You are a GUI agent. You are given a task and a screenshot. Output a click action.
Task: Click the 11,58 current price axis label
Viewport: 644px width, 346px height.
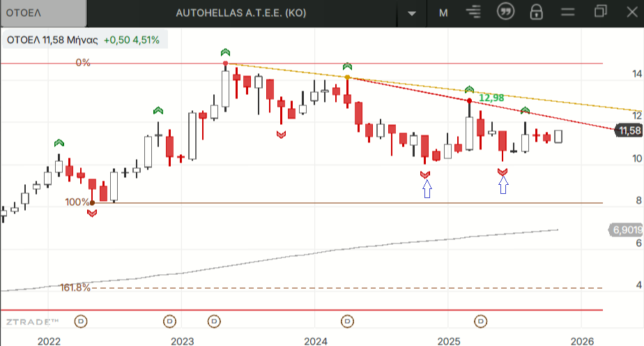[x=629, y=130]
